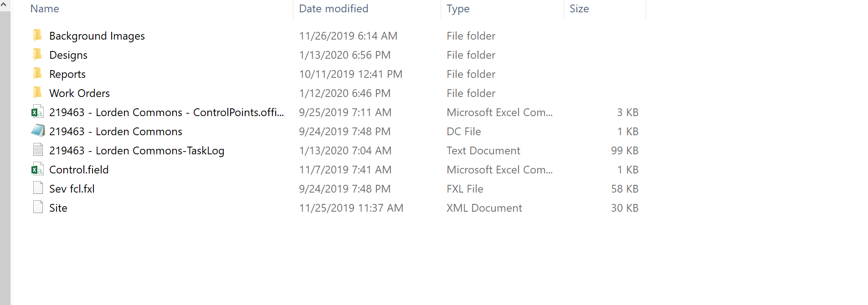
Task: Click the DC File icon for 219463 - Lorden Commons
Action: [x=37, y=131]
